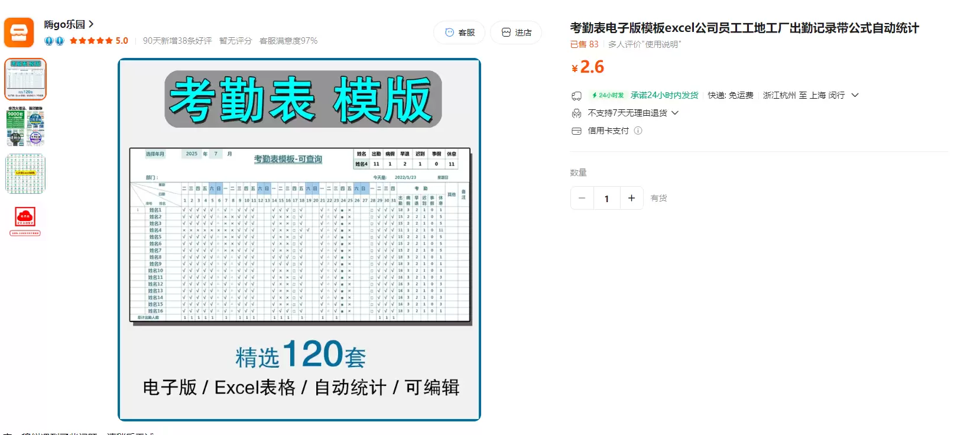Click 暂无评分 text
Viewport: 980px width, 435px height.
pyautogui.click(x=235, y=41)
